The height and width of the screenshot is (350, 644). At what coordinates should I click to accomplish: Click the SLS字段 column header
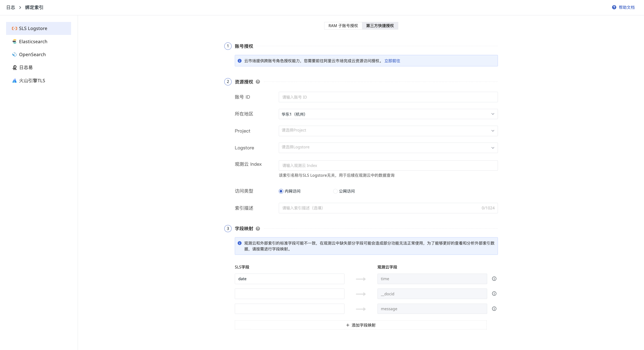tap(242, 267)
